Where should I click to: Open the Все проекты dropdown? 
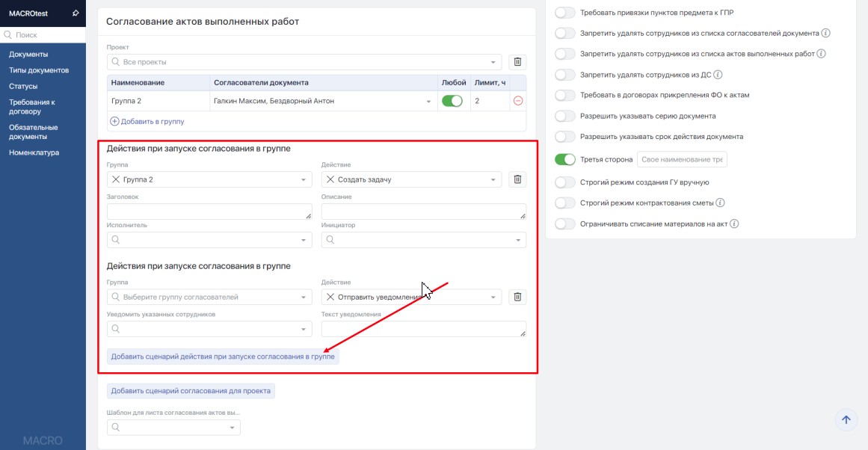coord(304,62)
